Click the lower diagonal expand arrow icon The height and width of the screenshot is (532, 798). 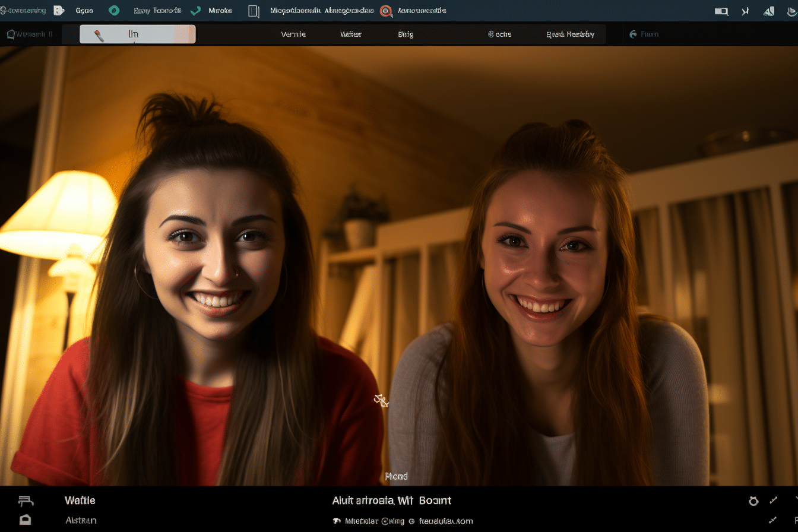pyautogui.click(x=772, y=520)
